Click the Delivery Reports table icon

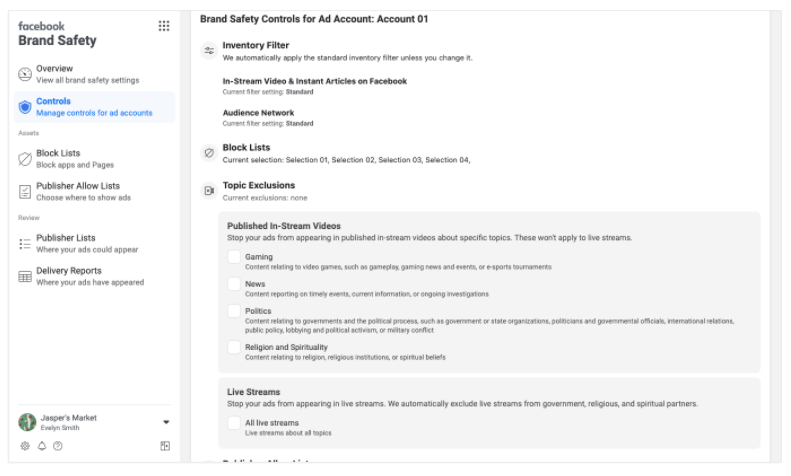(25, 277)
